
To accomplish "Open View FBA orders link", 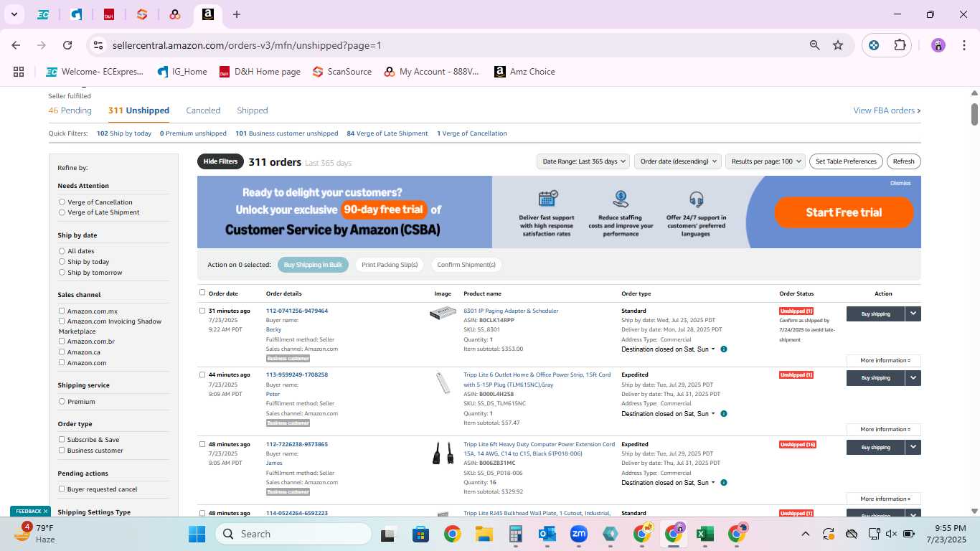I will pos(887,110).
